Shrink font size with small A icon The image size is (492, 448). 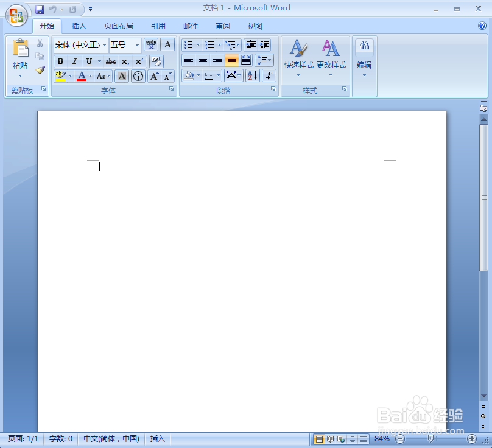(168, 76)
